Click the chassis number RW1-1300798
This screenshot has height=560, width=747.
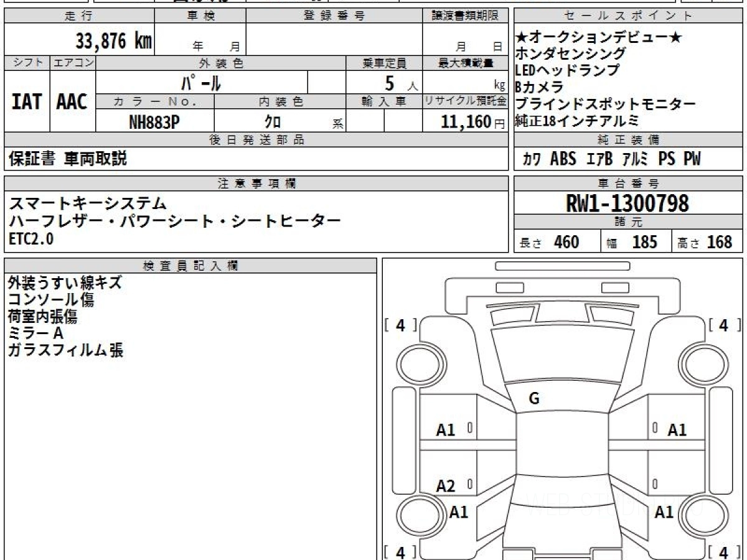[627, 203]
